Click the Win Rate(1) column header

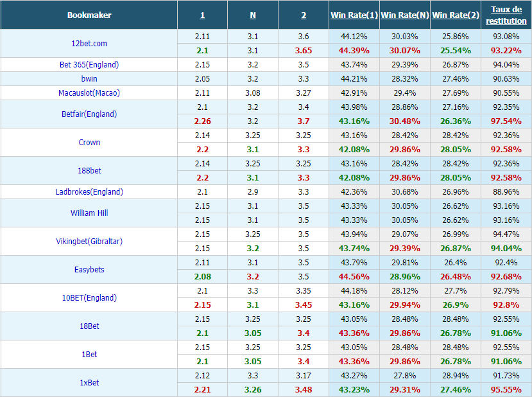tap(354, 15)
